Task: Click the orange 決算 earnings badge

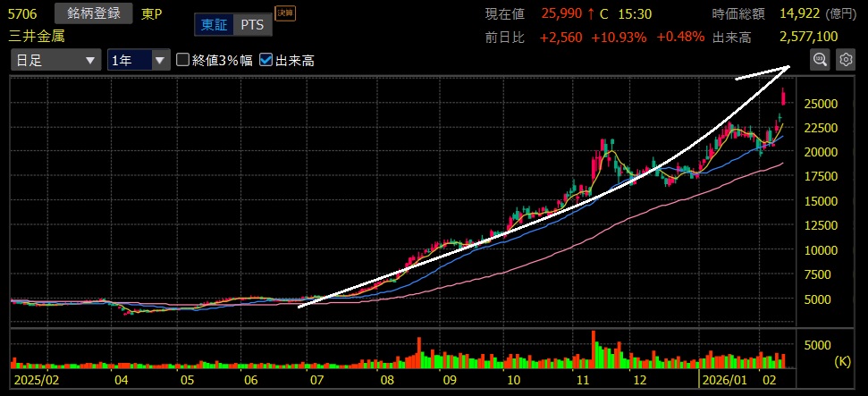Action: (x=284, y=13)
